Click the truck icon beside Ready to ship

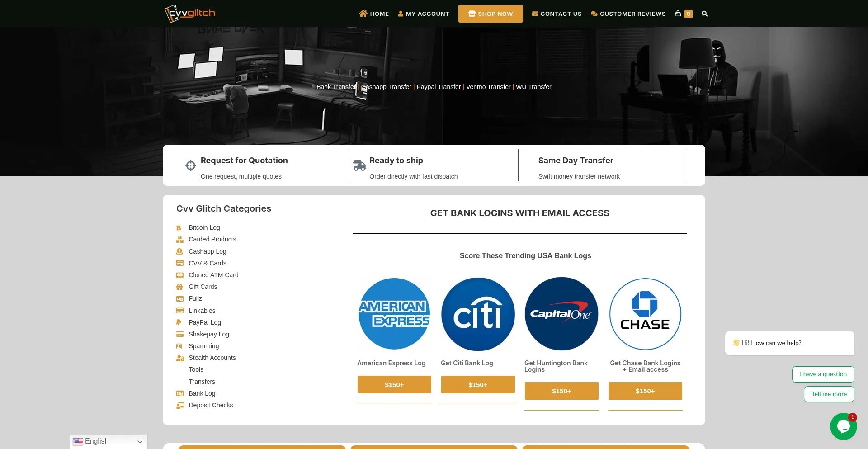(x=359, y=165)
